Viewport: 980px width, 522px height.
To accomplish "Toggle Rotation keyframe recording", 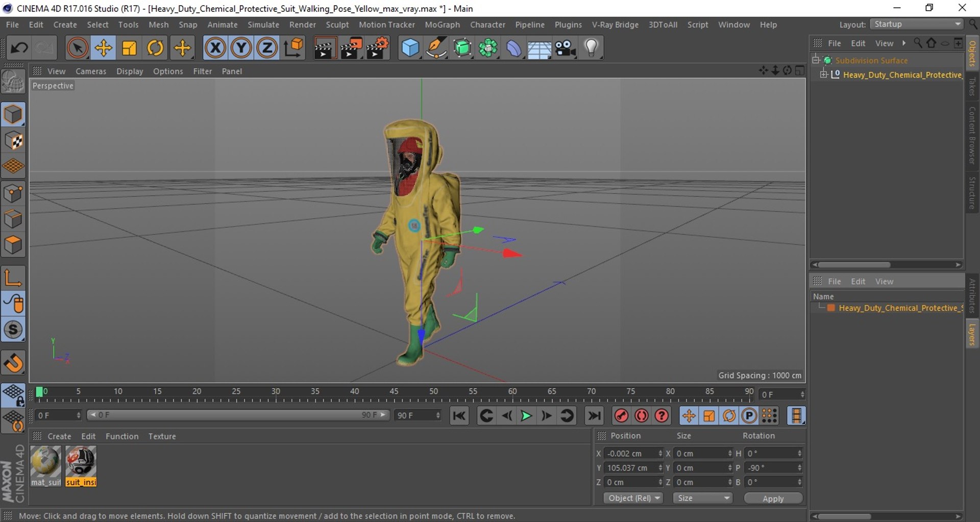I will 729,416.
